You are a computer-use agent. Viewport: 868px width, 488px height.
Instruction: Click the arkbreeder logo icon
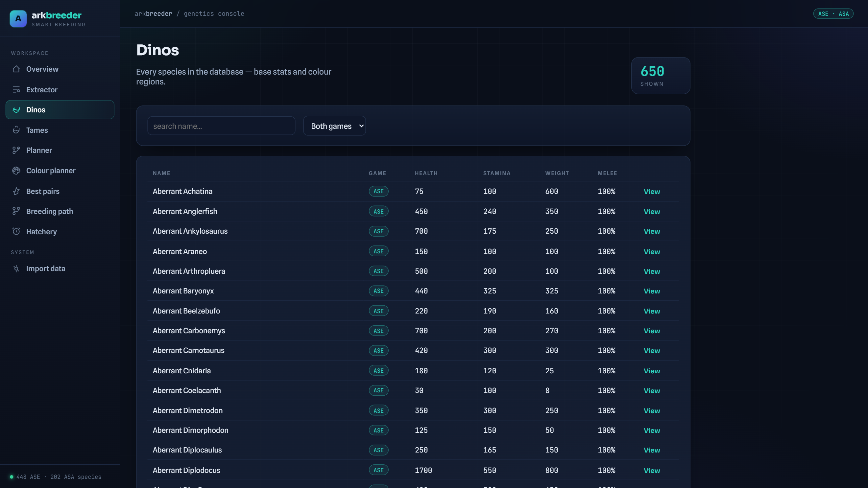tap(18, 18)
